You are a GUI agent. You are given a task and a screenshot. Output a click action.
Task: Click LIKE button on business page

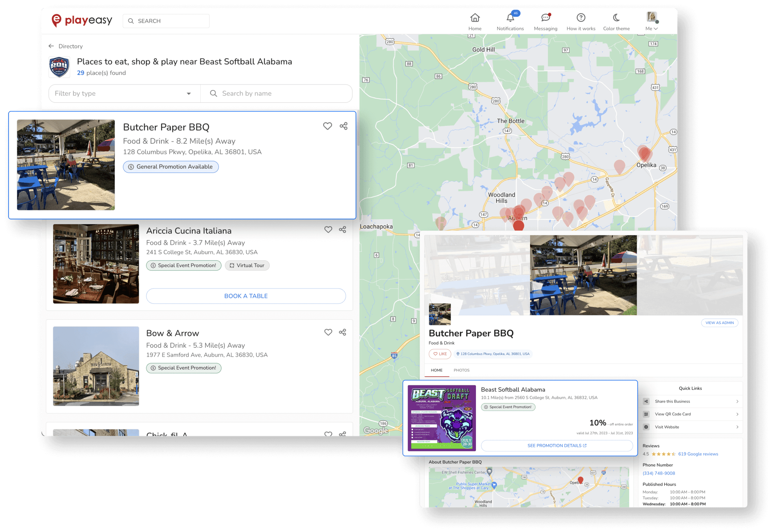[x=440, y=354]
